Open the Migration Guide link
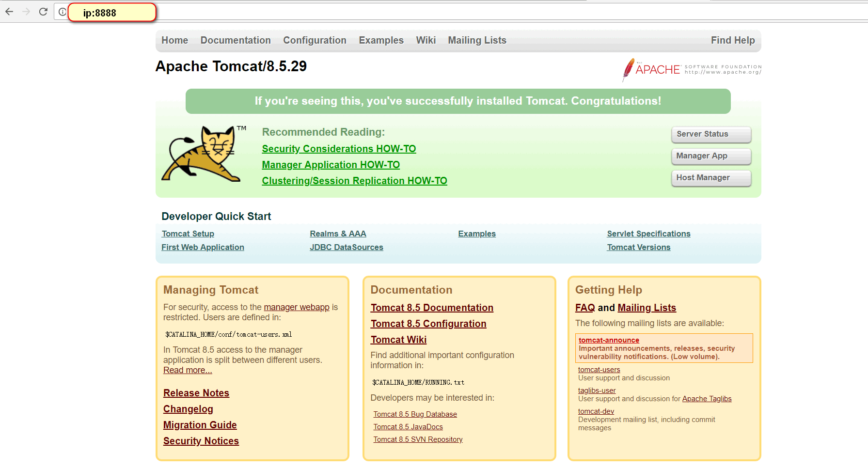 click(200, 425)
